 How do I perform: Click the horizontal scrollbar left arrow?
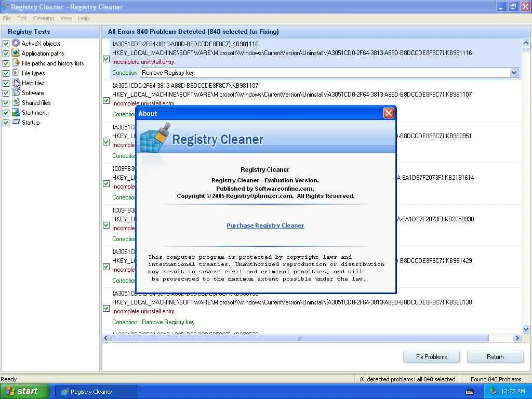[x=106, y=338]
